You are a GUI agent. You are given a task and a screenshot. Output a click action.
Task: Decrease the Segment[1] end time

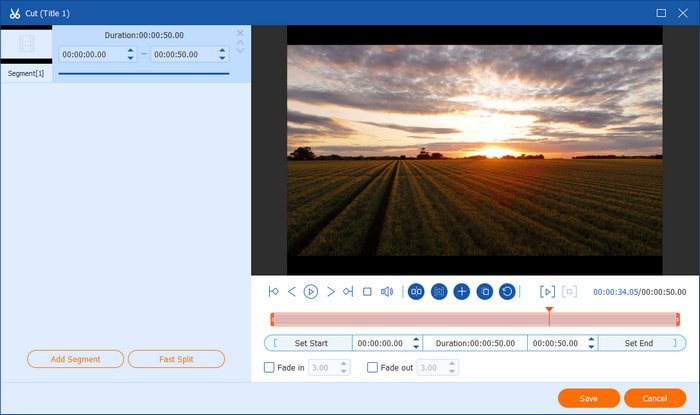coord(222,58)
